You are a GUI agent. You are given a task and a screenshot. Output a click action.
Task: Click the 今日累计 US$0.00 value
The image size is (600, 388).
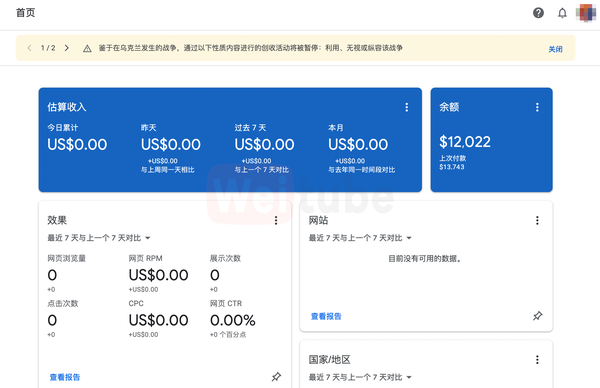(x=77, y=145)
